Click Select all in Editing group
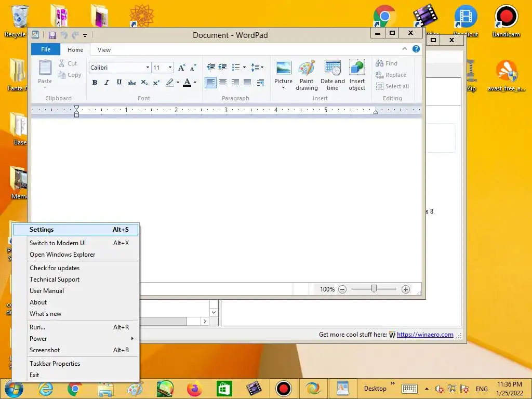Viewport: 532px width, 399px height. [392, 86]
